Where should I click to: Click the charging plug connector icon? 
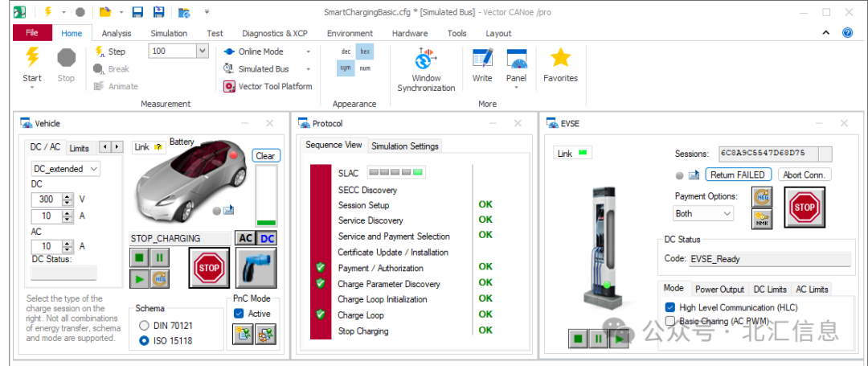(256, 268)
